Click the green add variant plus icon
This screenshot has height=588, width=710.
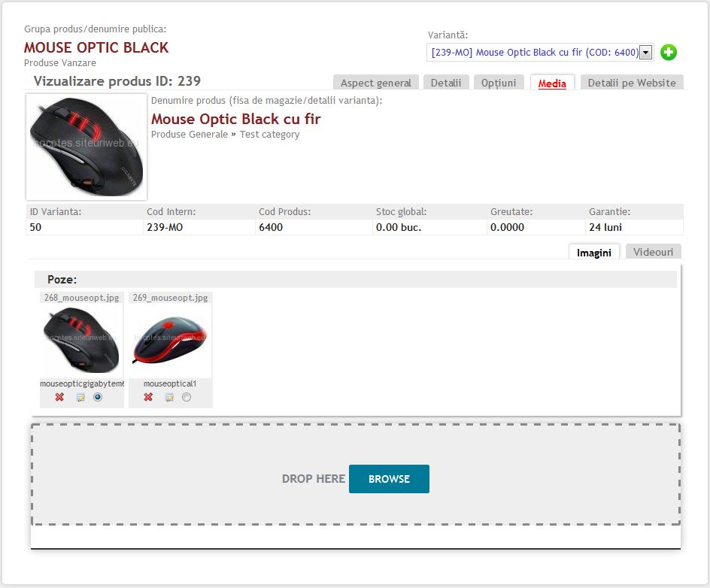(669, 53)
